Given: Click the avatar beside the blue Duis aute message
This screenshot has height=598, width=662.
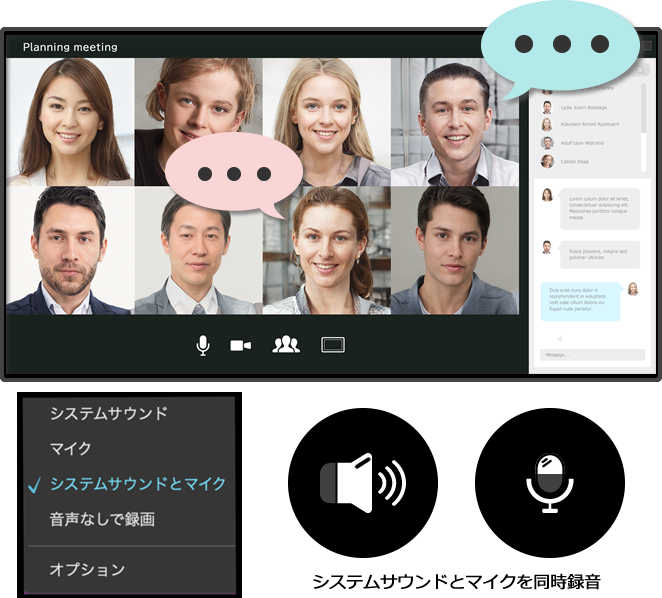Looking at the screenshot, I should (632, 289).
